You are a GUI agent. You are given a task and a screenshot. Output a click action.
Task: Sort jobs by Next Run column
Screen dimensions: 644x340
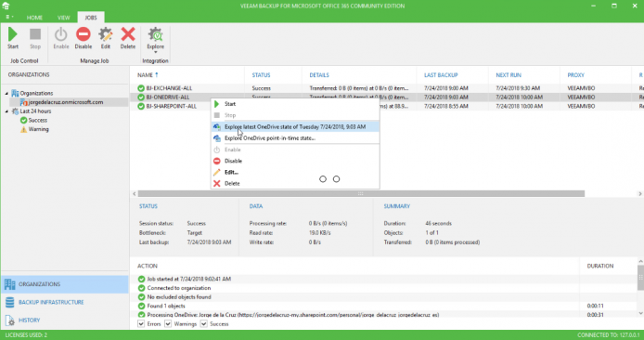tap(509, 75)
